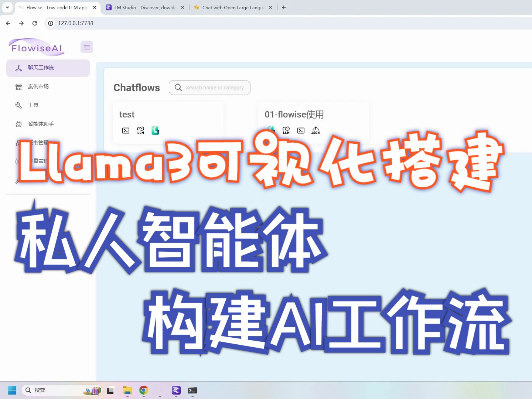This screenshot has width=532, height=399.
Task: Click the prompt icon on 01-flowise使用 card
Action: [301, 130]
